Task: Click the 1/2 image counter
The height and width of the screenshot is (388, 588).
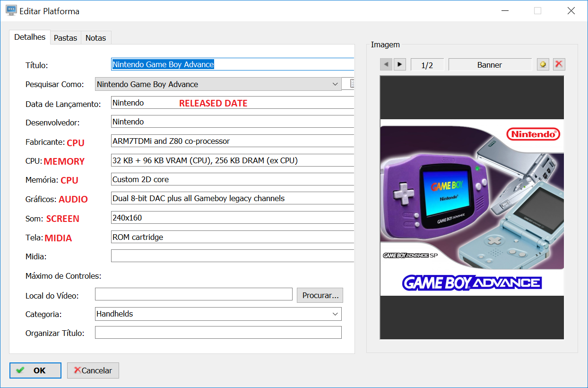Action: click(x=427, y=65)
